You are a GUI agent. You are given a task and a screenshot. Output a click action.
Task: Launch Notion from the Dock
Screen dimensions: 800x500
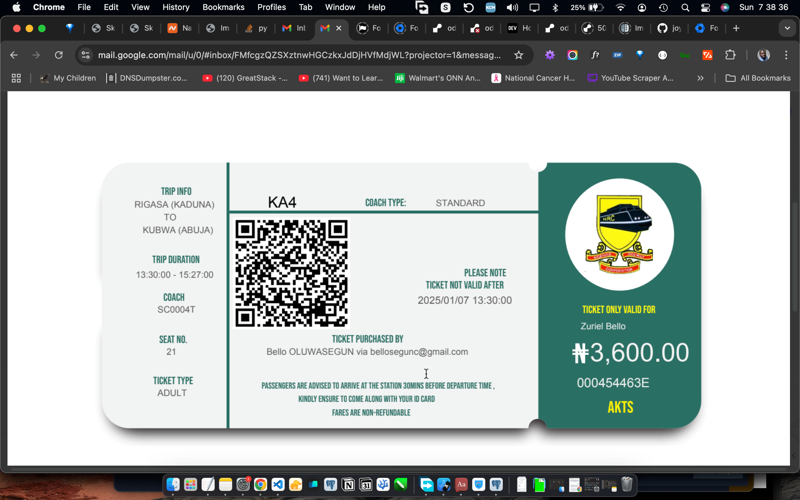348,485
